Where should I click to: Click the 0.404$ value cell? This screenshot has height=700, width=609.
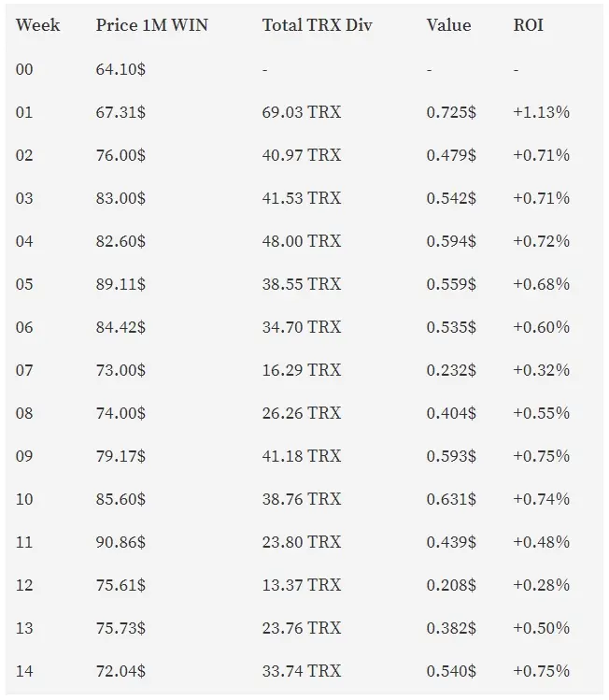point(451,413)
